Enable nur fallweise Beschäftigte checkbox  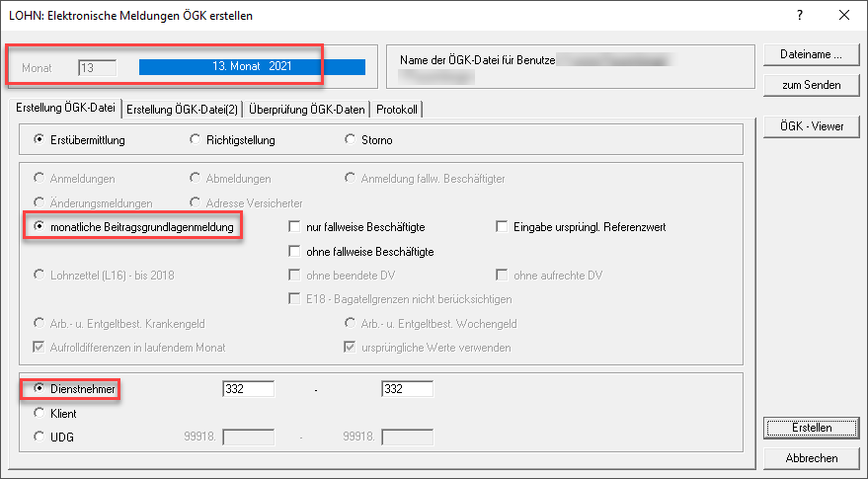coord(294,227)
